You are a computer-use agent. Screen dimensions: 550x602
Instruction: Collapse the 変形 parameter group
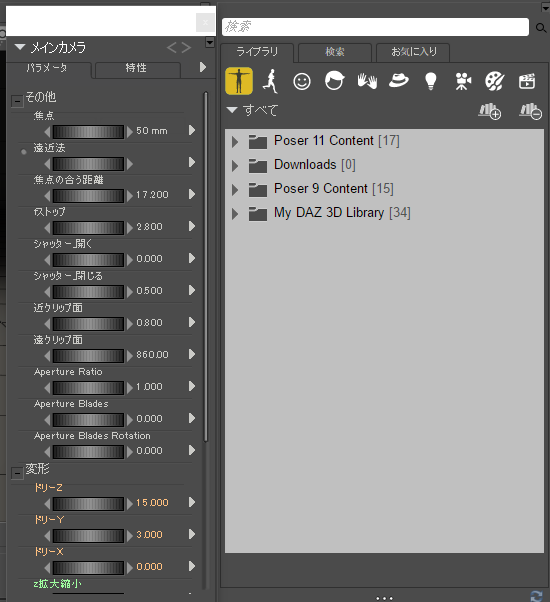tap(17, 473)
